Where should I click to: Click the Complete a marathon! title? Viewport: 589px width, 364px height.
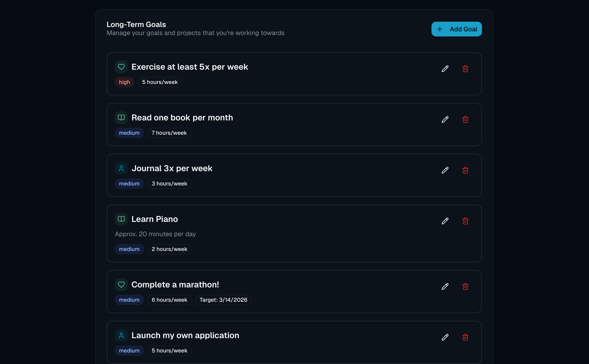(x=175, y=285)
